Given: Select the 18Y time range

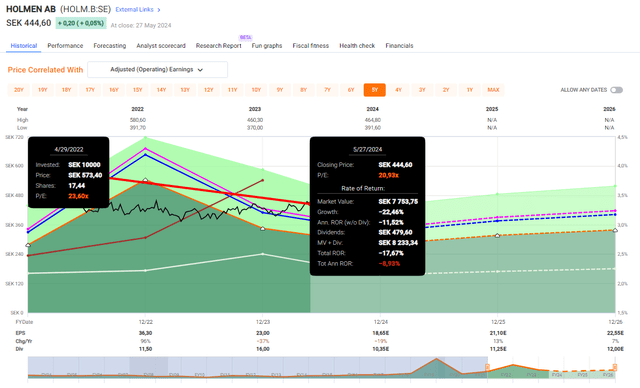Looking at the screenshot, I should [x=66, y=90].
